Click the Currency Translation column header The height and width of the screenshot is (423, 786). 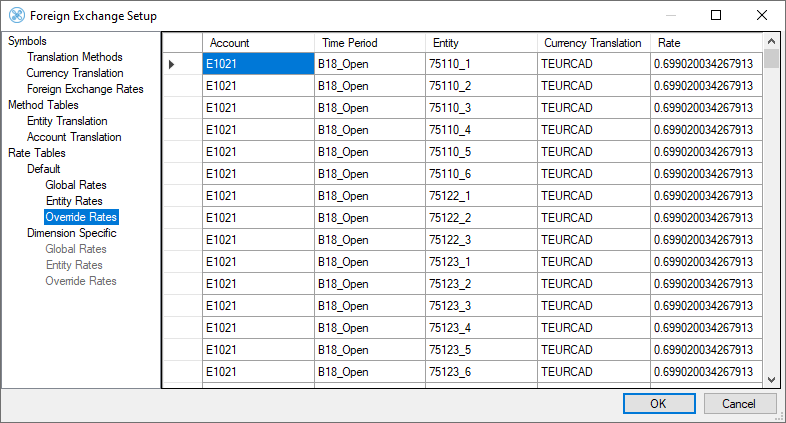pos(593,43)
